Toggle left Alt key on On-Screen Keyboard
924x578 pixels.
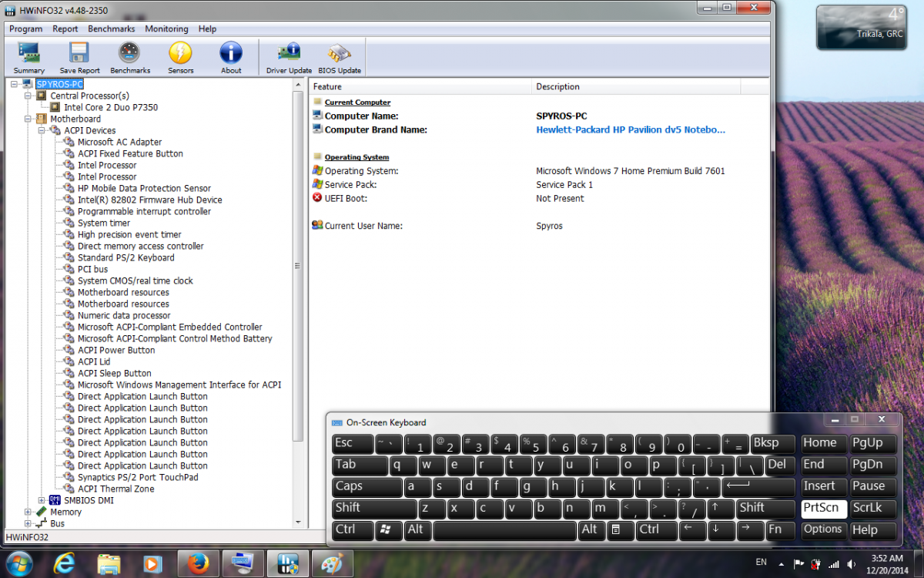point(418,529)
